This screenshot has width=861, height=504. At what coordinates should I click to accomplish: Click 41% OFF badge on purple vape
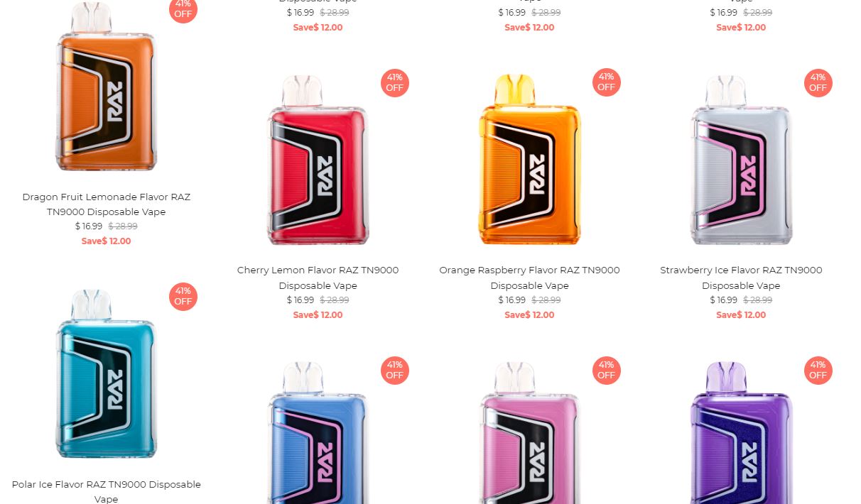coord(818,370)
